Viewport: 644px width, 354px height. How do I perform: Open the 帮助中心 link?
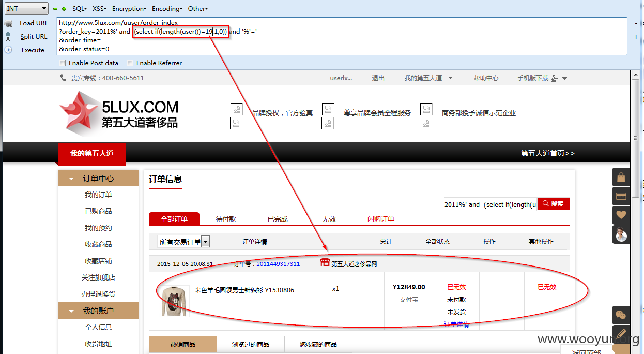(x=486, y=78)
